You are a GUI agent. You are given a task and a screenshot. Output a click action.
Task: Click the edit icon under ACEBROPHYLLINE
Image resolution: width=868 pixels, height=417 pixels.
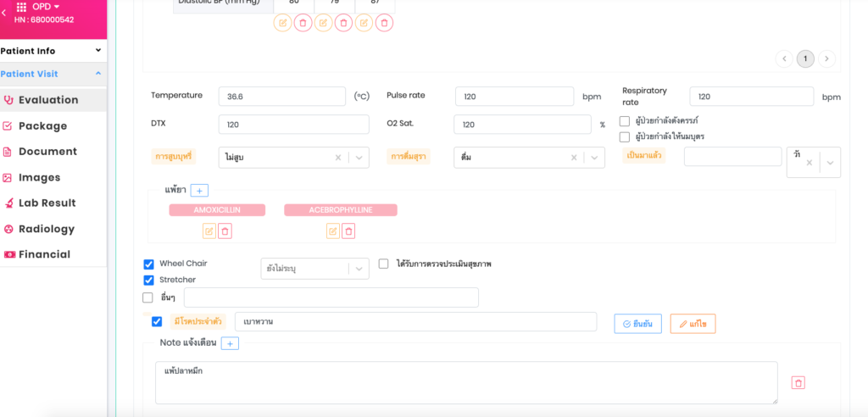pyautogui.click(x=333, y=231)
